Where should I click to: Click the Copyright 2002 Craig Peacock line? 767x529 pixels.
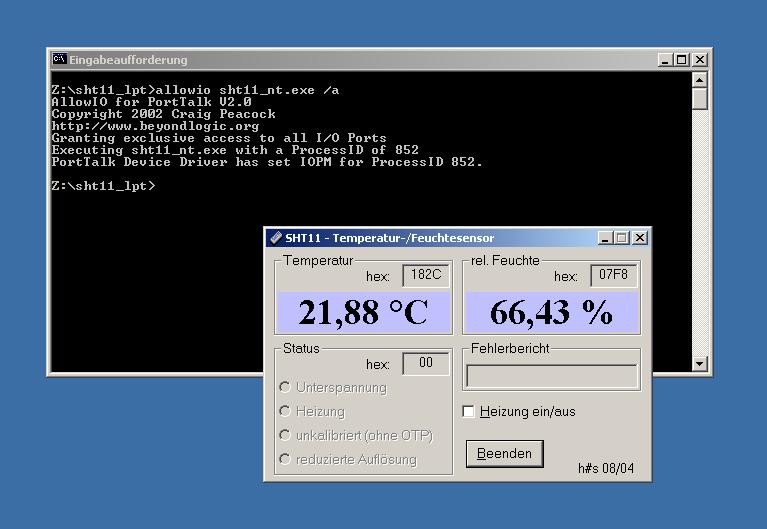(x=163, y=114)
